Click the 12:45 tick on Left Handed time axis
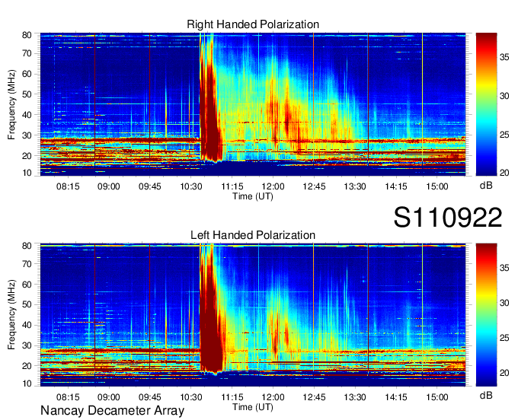Image resolution: width=518 pixels, height=420 pixels. pyautogui.click(x=314, y=397)
